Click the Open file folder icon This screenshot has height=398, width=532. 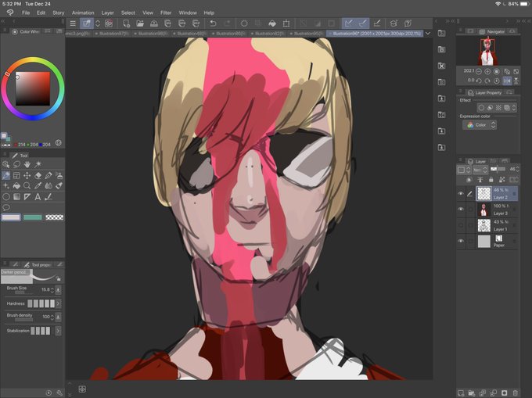[140, 23]
